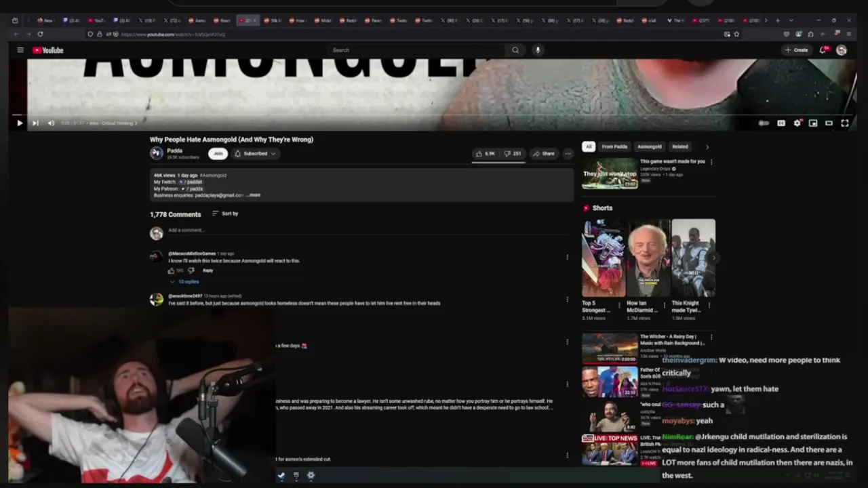Click the search magnifier button
Viewport: 868px width, 488px height.
515,50
